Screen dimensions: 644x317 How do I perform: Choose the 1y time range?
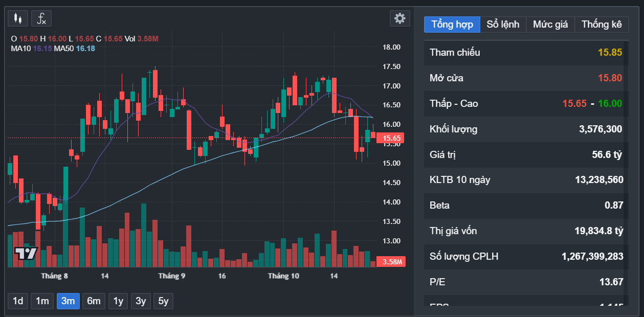pyautogui.click(x=118, y=301)
